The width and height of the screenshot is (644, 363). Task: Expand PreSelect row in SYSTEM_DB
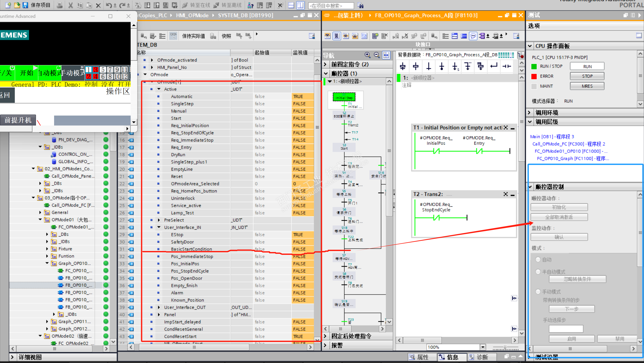point(159,220)
